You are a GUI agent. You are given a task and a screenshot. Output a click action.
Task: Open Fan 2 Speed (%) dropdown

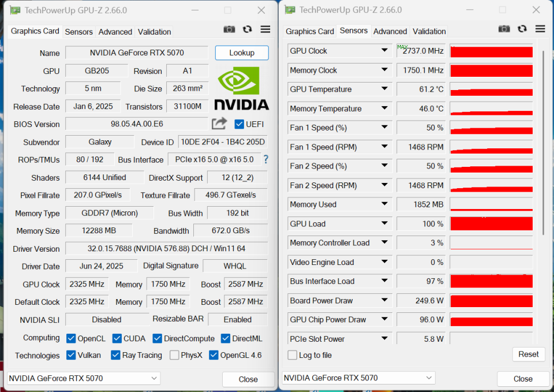[x=384, y=166]
